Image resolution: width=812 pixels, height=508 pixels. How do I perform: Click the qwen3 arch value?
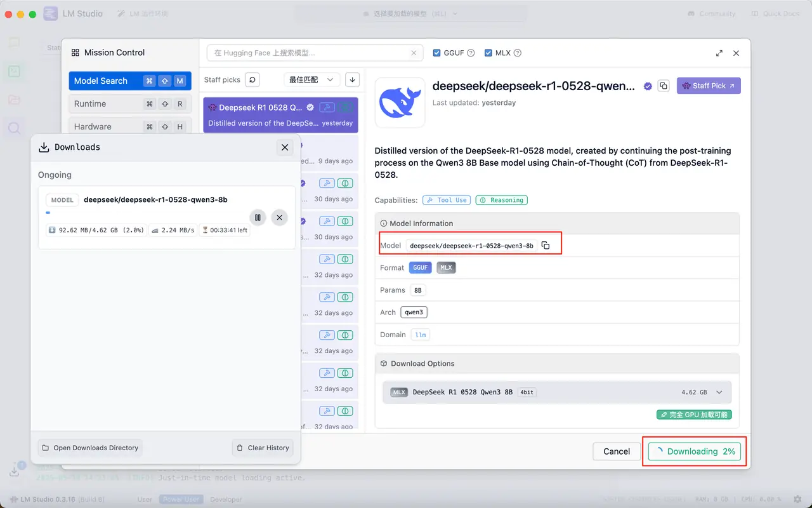pos(414,312)
